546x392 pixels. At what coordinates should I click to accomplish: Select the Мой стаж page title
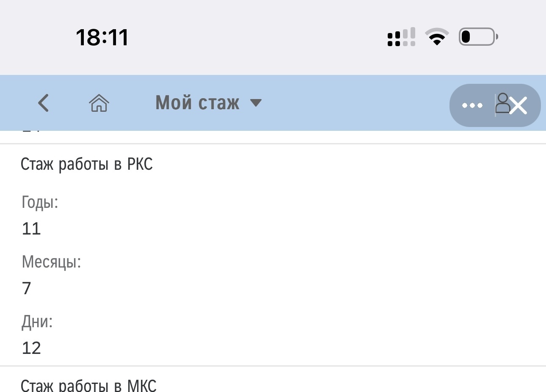pos(197,103)
